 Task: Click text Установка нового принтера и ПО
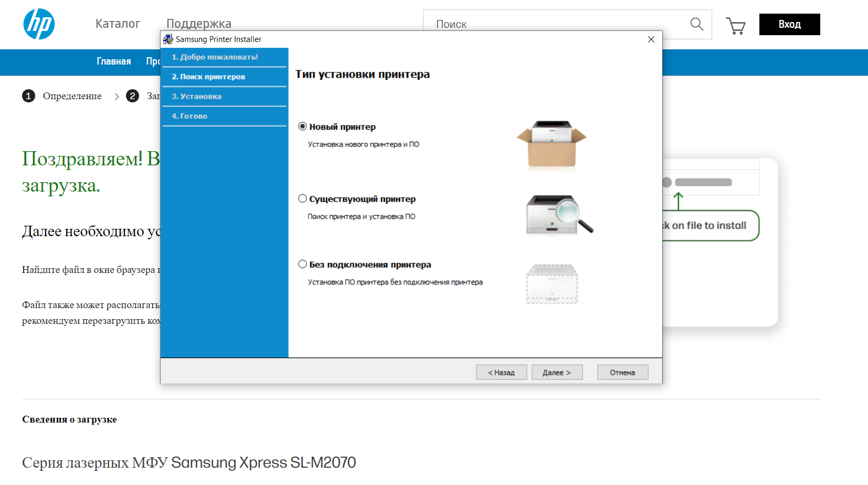point(363,144)
